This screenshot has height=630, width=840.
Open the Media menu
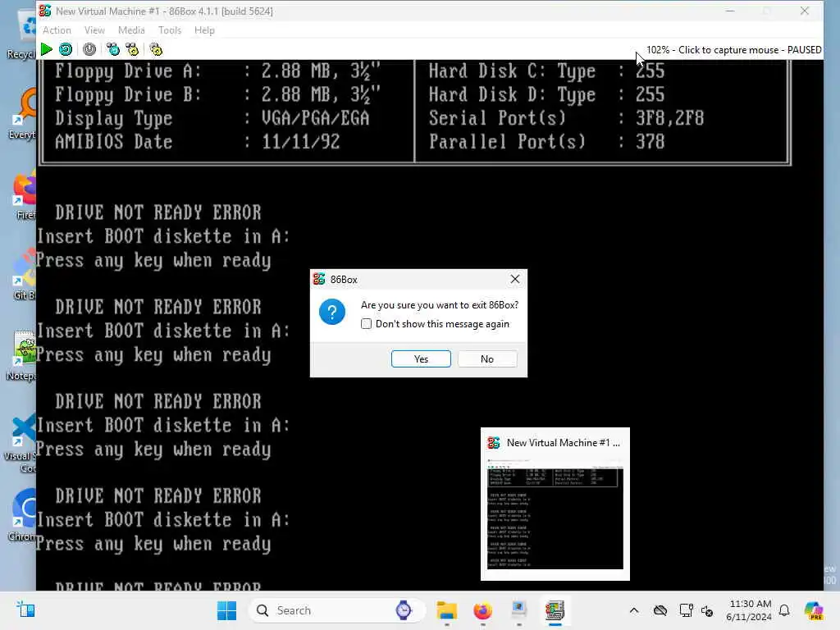[x=131, y=30]
